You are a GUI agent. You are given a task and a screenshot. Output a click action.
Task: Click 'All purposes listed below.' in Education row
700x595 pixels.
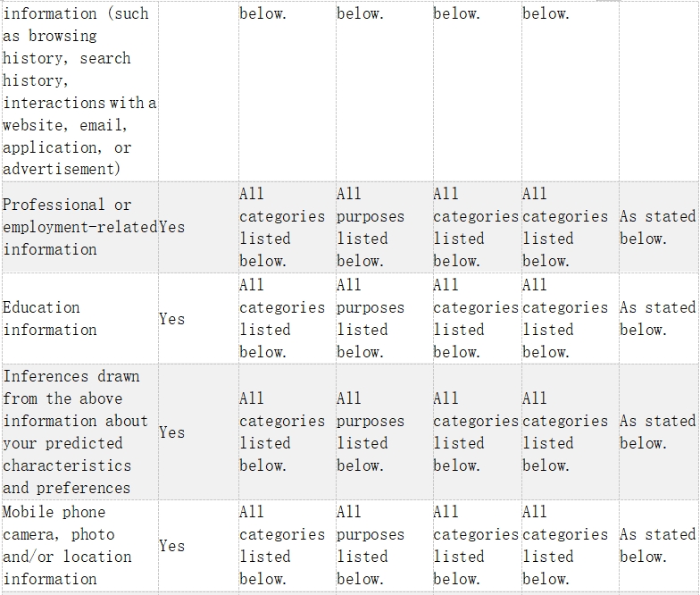(x=371, y=318)
